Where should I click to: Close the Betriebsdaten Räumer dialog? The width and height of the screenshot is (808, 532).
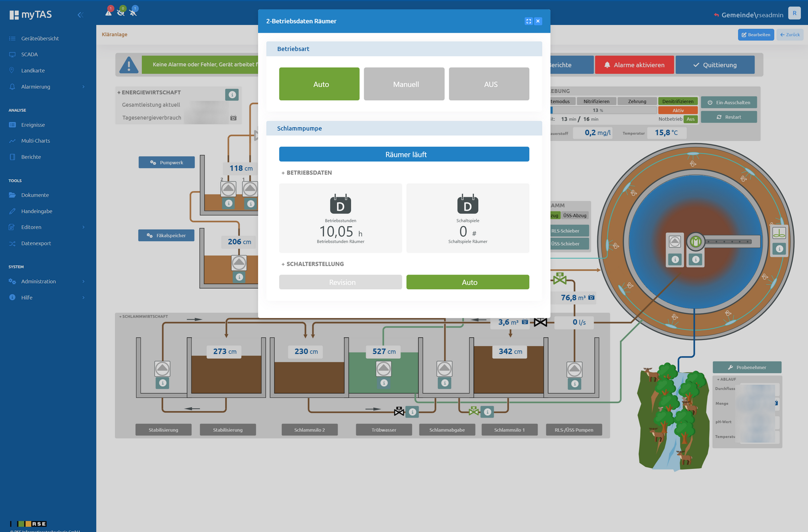pyautogui.click(x=538, y=21)
